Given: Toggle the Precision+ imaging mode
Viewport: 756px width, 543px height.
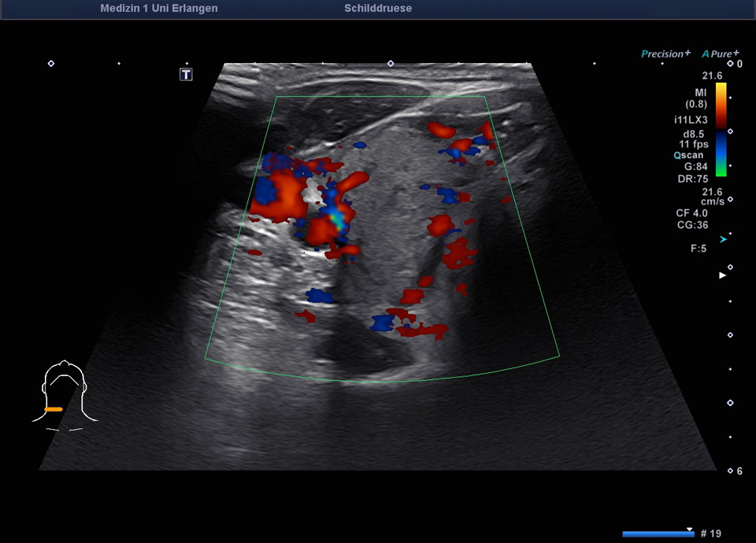Looking at the screenshot, I should [665, 54].
